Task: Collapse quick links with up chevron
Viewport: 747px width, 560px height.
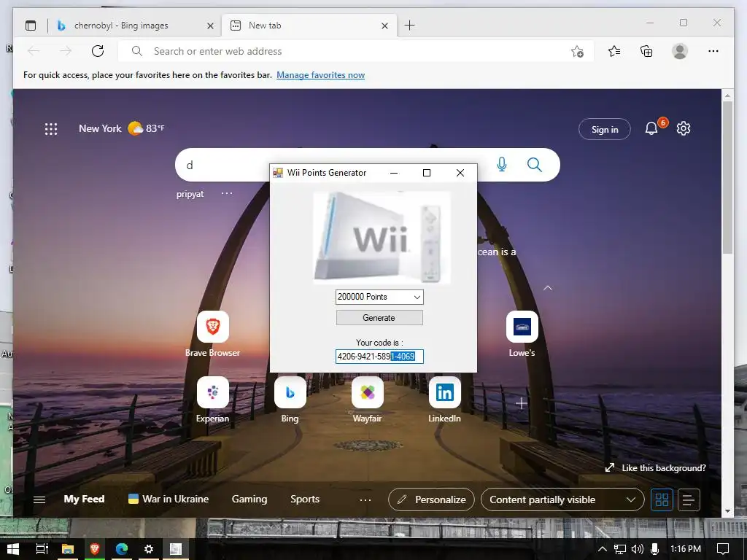Action: 548,288
